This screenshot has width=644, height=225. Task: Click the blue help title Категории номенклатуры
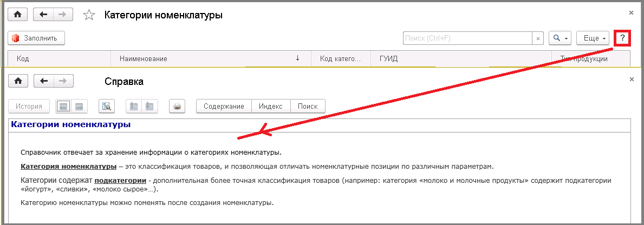[70, 124]
